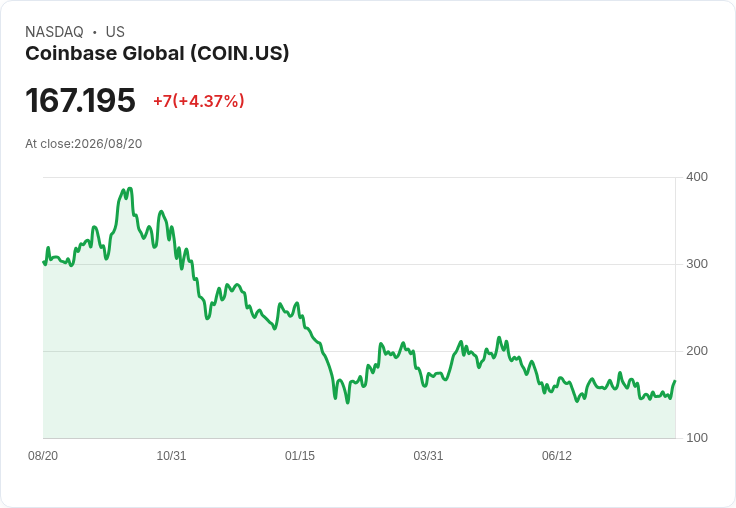Click the 10/31 x-axis date label
This screenshot has height=508, width=736.
[171, 455]
